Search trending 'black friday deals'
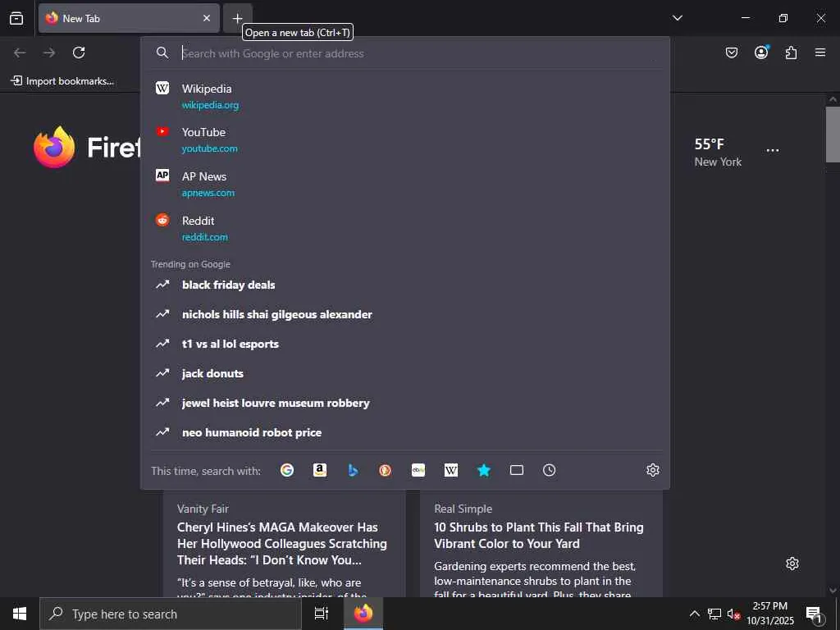Image resolution: width=840 pixels, height=630 pixels. pyautogui.click(x=405, y=285)
